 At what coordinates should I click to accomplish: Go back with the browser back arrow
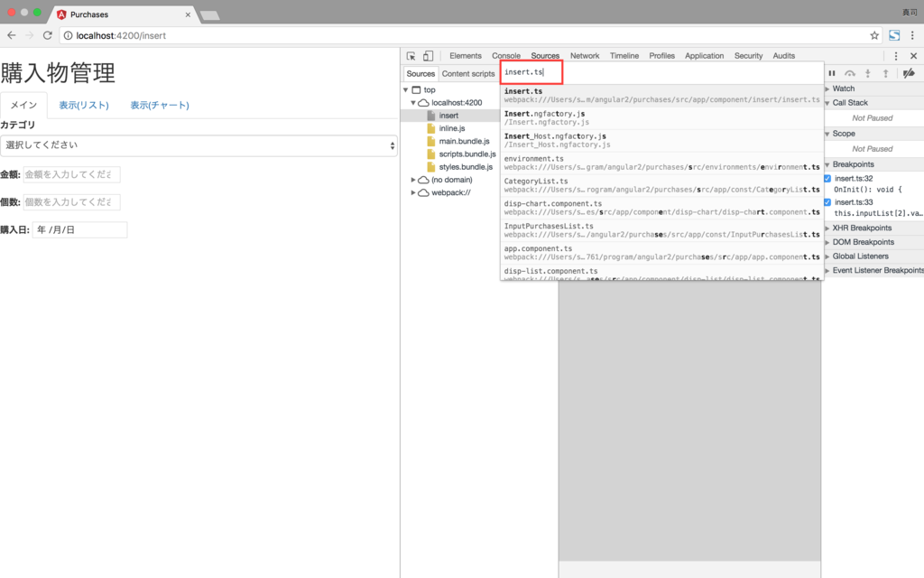11,35
